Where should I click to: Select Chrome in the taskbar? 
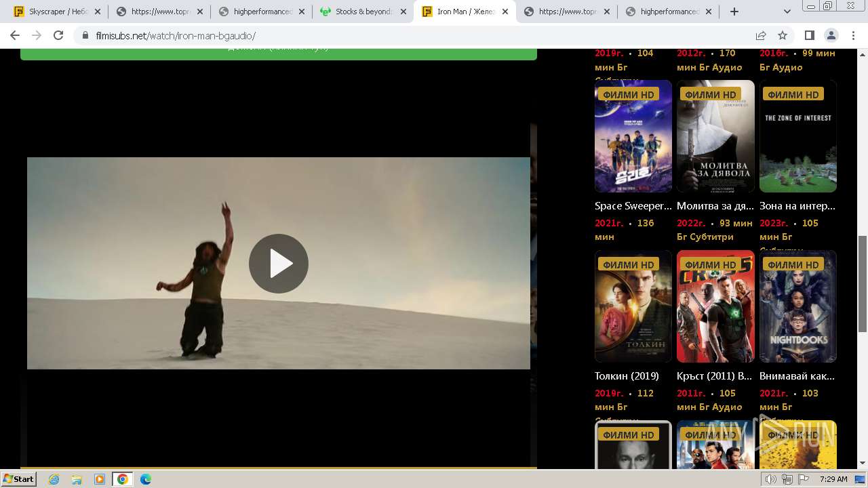(x=122, y=479)
